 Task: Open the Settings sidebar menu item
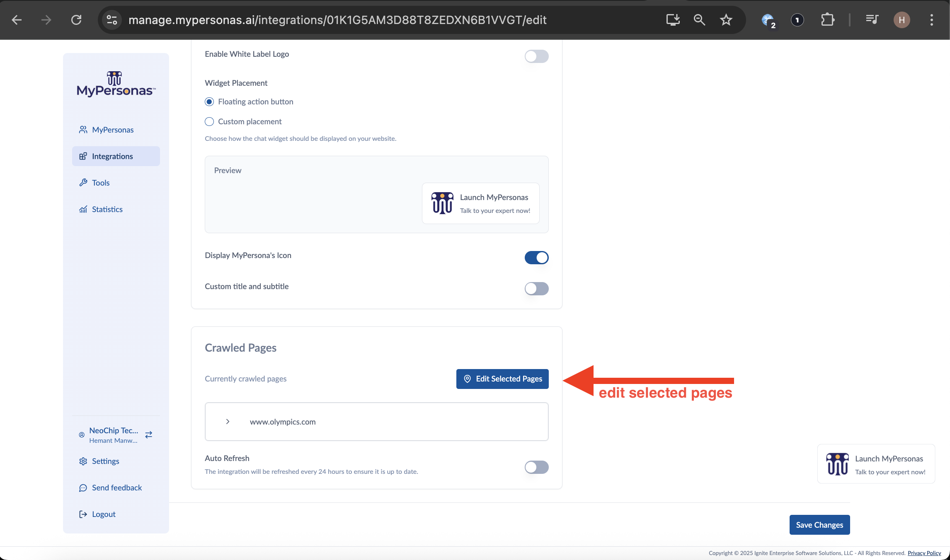116,461
